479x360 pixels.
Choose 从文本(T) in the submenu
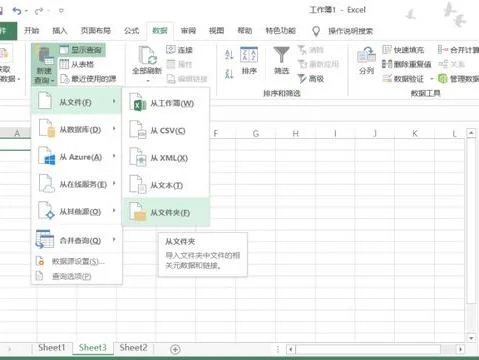point(166,185)
